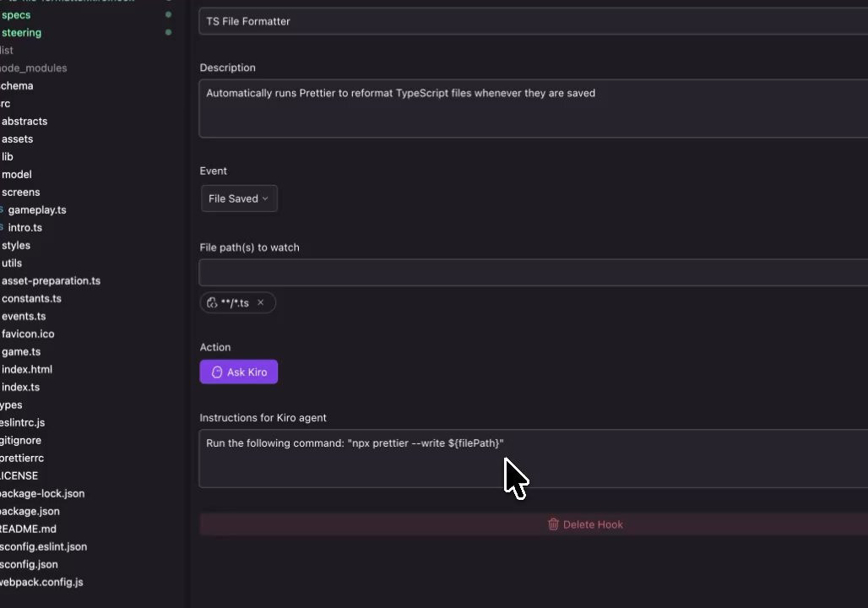The width and height of the screenshot is (868, 608).
Task: Expand the assets folder
Action: [x=17, y=139]
